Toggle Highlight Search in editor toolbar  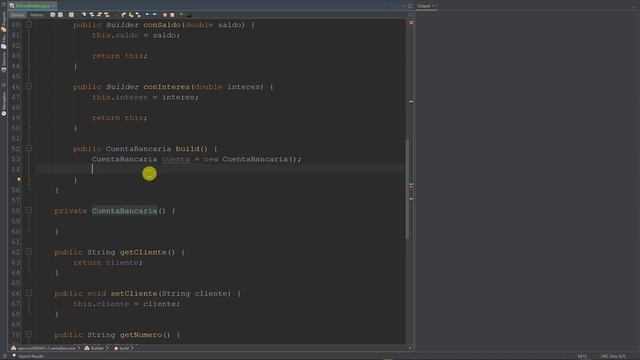tap(107, 15)
